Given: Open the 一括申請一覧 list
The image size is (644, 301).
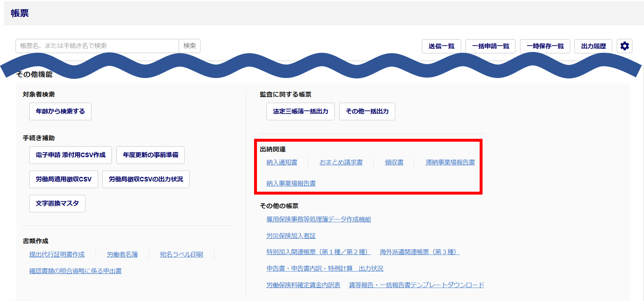Looking at the screenshot, I should click(x=490, y=46).
